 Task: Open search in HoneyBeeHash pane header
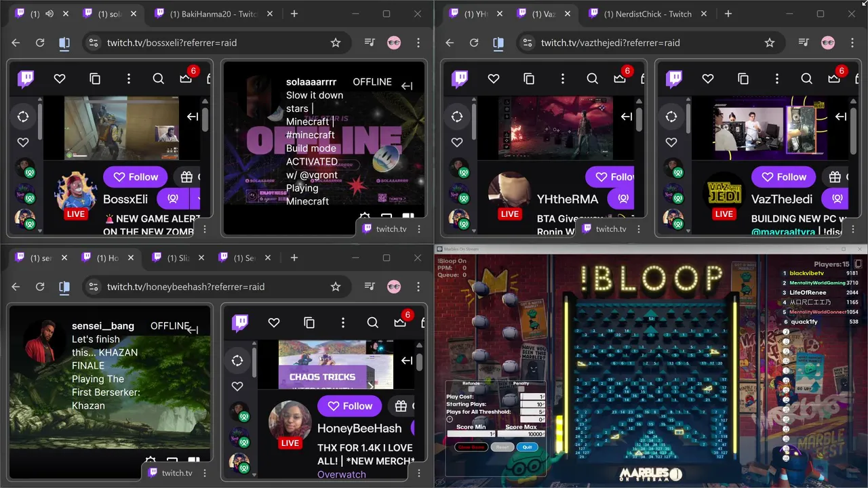pos(373,323)
